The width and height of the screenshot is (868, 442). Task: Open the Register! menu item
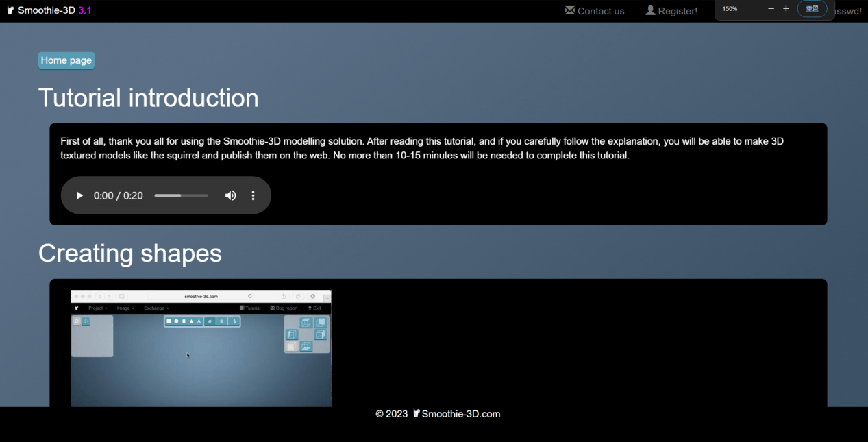[x=677, y=11]
